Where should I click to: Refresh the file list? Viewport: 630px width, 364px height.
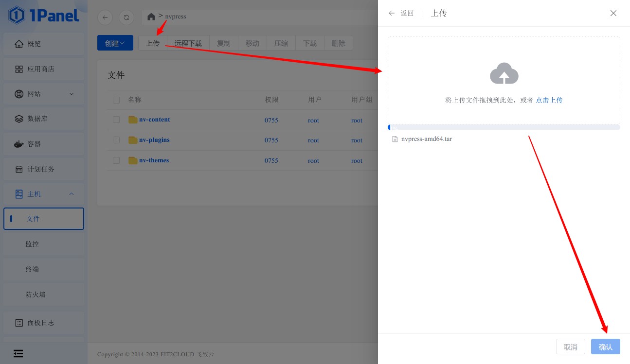tap(126, 17)
